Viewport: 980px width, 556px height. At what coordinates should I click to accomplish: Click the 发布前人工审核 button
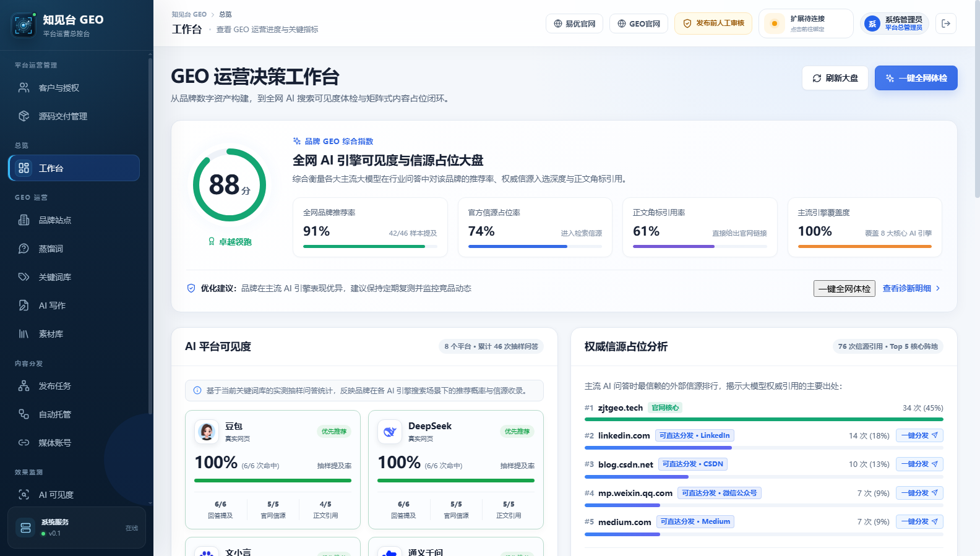(713, 24)
